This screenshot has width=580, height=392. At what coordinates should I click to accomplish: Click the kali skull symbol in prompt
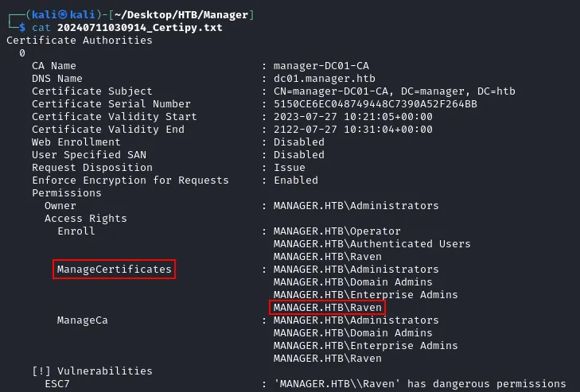(64, 14)
